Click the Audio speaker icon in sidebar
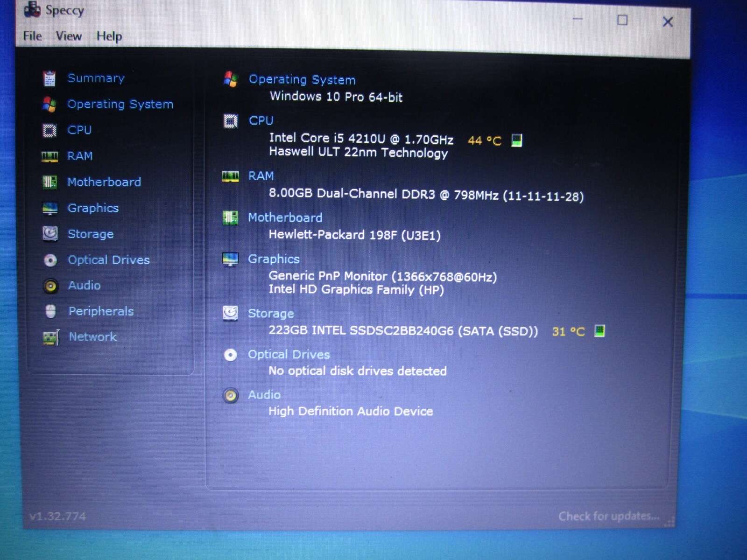Viewport: 747px width, 560px height. (x=50, y=286)
